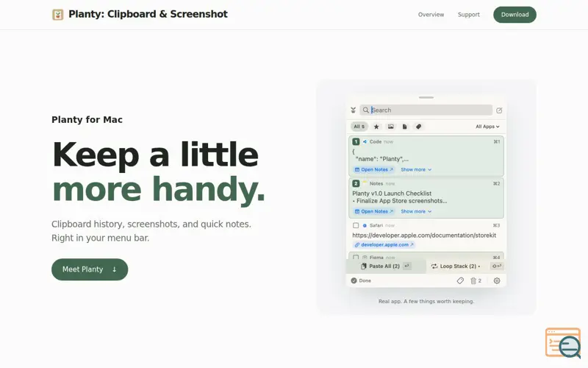
Task: Toggle the number 1 badge on the Code item
Action: (356, 141)
